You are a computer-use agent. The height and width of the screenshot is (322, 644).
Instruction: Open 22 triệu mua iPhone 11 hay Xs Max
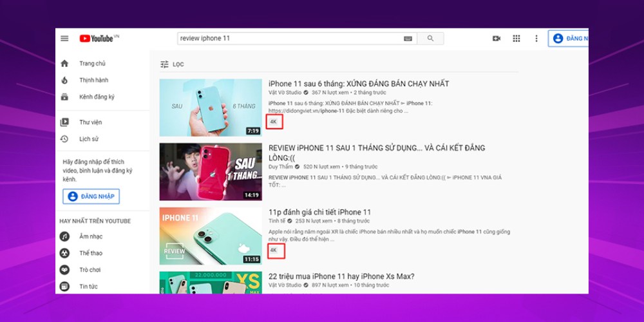[341, 276]
